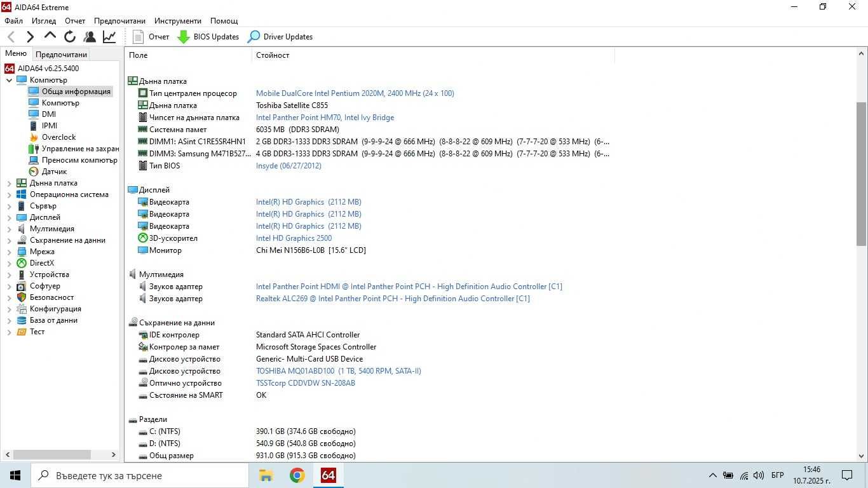Expand Съхранение на данни tree node
Screen dimensions: 868x488
9,240
